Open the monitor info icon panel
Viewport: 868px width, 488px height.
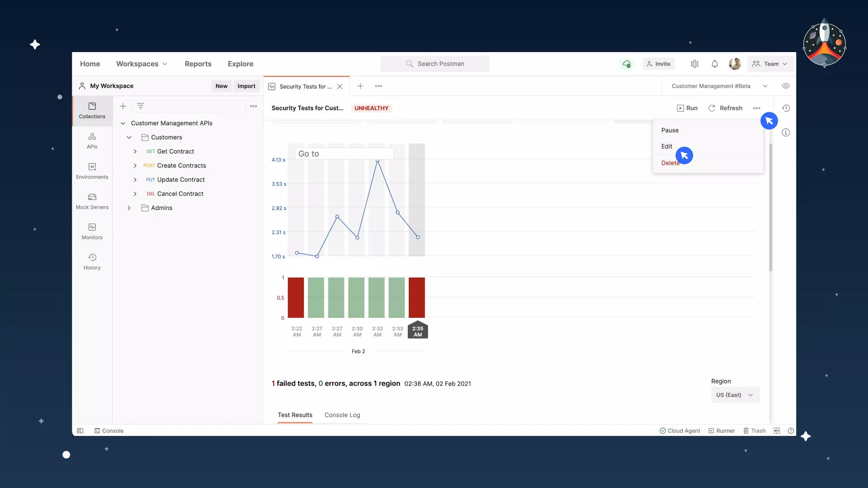point(786,133)
